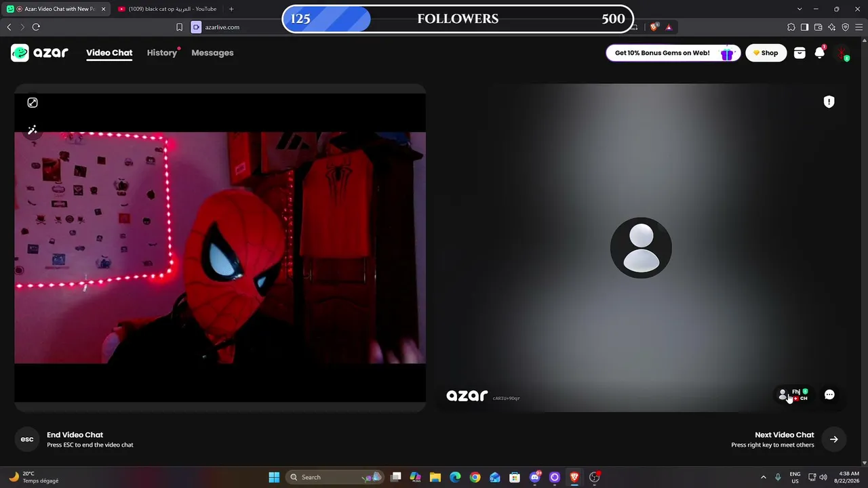Open the Outlook taskbar app

coord(495,477)
